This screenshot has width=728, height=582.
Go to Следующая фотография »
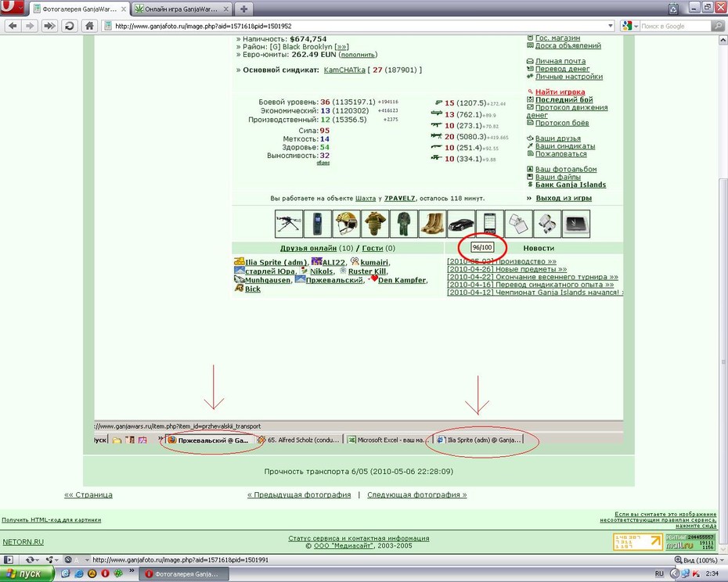pos(417,494)
